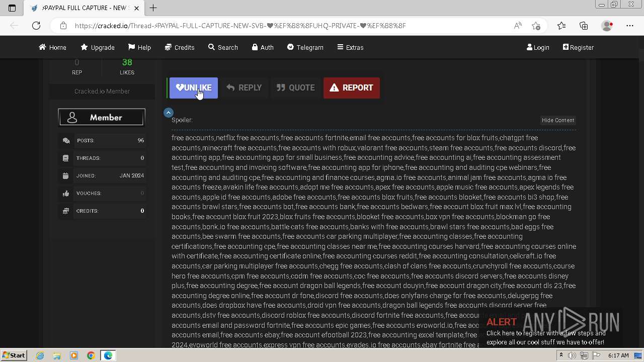Refresh the page in the browser
The image size is (644, 362).
click(x=36, y=26)
